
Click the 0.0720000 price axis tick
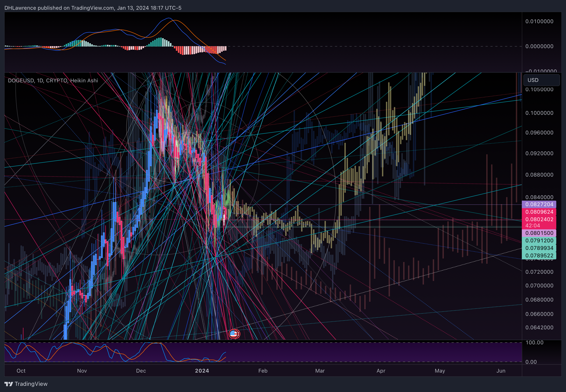(539, 272)
